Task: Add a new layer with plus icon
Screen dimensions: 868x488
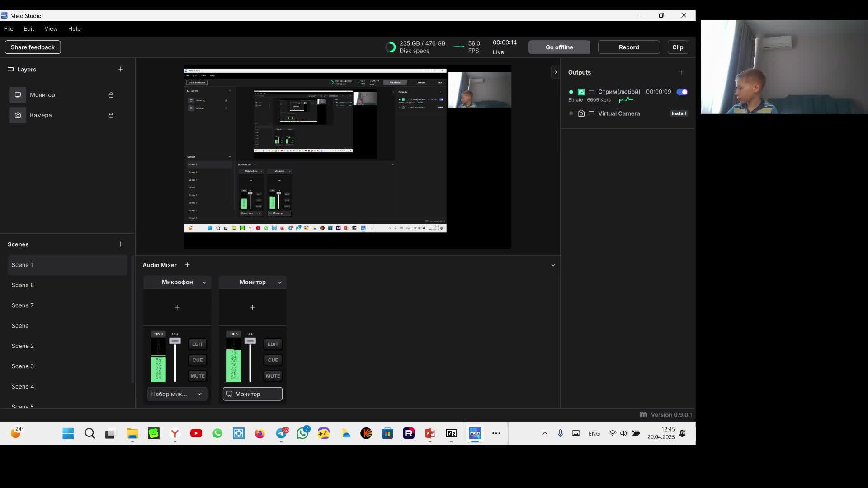Action: (x=120, y=69)
